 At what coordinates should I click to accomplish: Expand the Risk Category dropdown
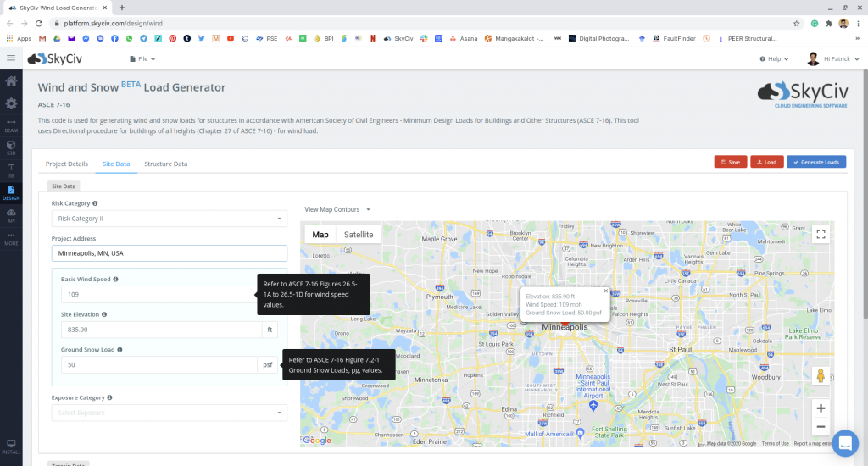[x=169, y=219]
